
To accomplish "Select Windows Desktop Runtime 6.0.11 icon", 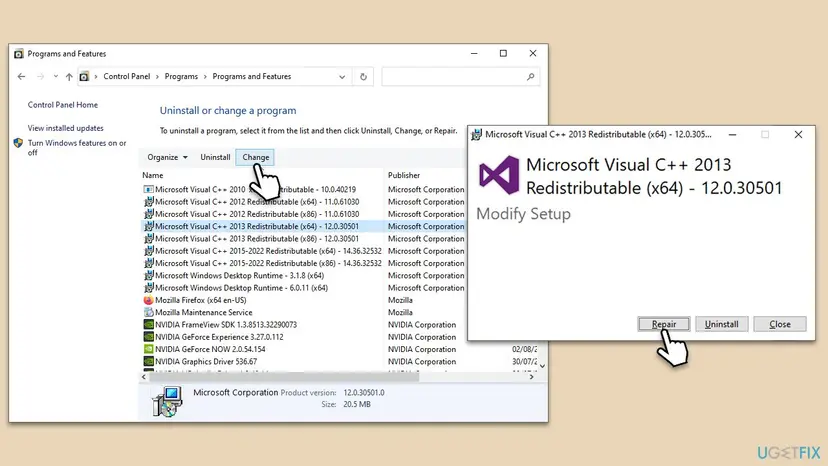I will click(148, 288).
